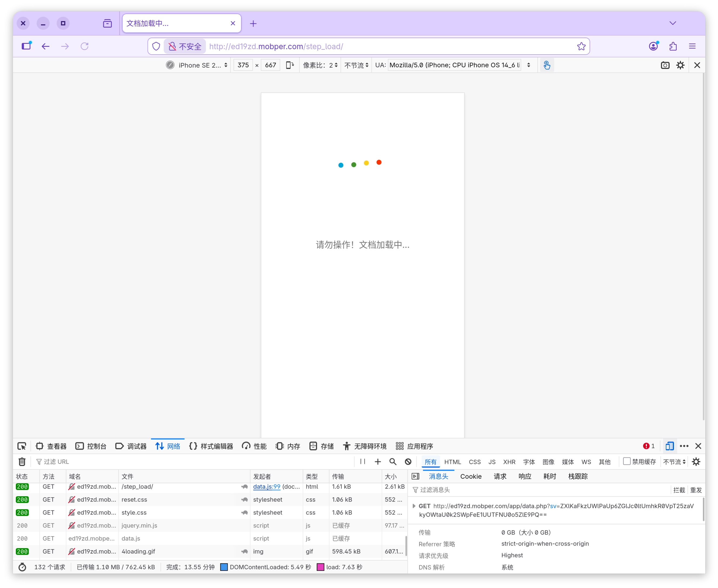The width and height of the screenshot is (718, 588).
Task: Open request blocking panel icon
Action: [408, 462]
